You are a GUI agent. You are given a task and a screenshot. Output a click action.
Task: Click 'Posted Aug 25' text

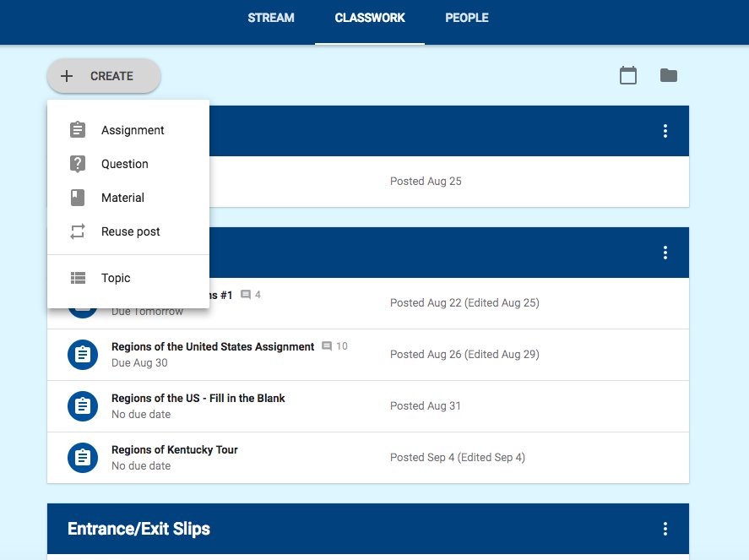pos(426,181)
